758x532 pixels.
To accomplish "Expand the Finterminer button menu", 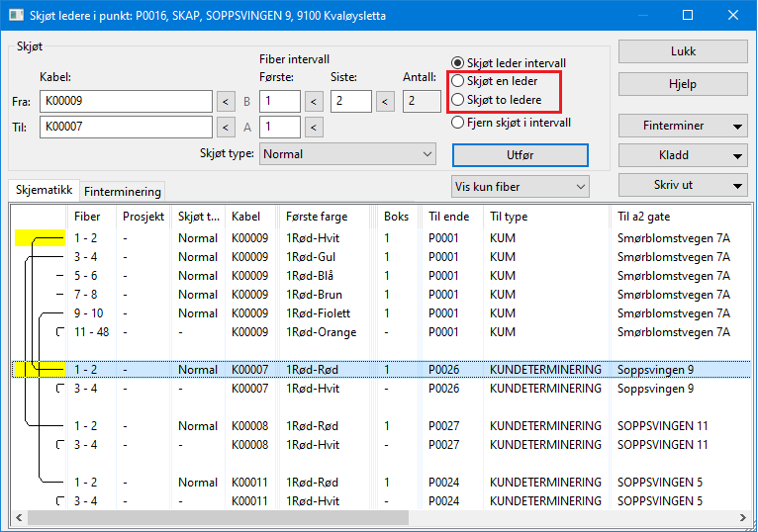I will pos(737,127).
